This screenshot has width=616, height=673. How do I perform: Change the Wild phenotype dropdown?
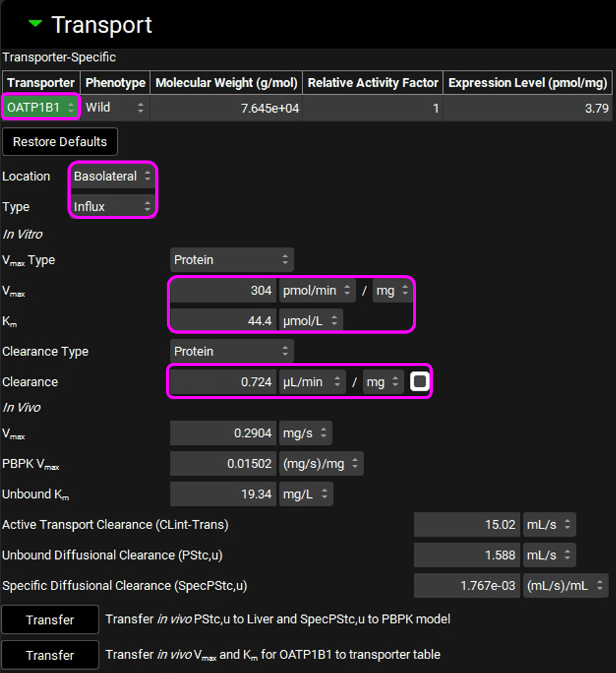[x=115, y=108]
